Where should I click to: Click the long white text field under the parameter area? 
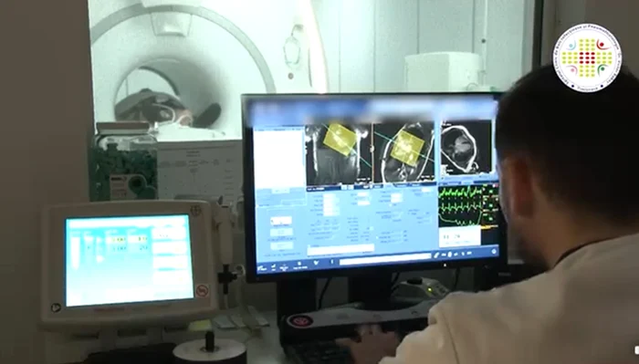point(340,250)
